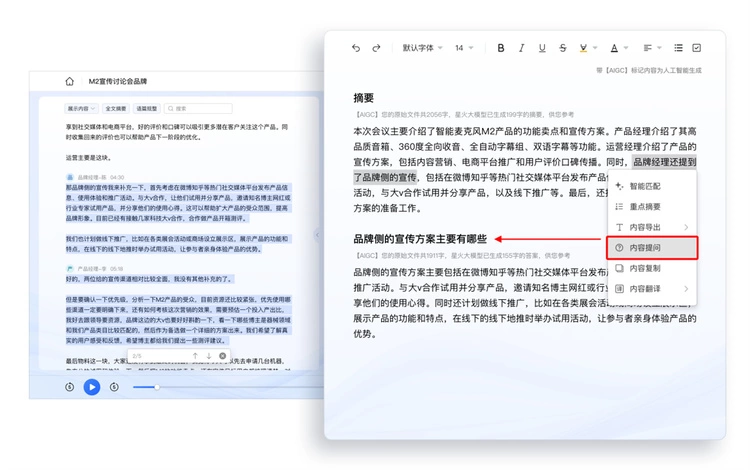
Task: Click the redo arrow in editor toolbar
Action: click(x=376, y=48)
